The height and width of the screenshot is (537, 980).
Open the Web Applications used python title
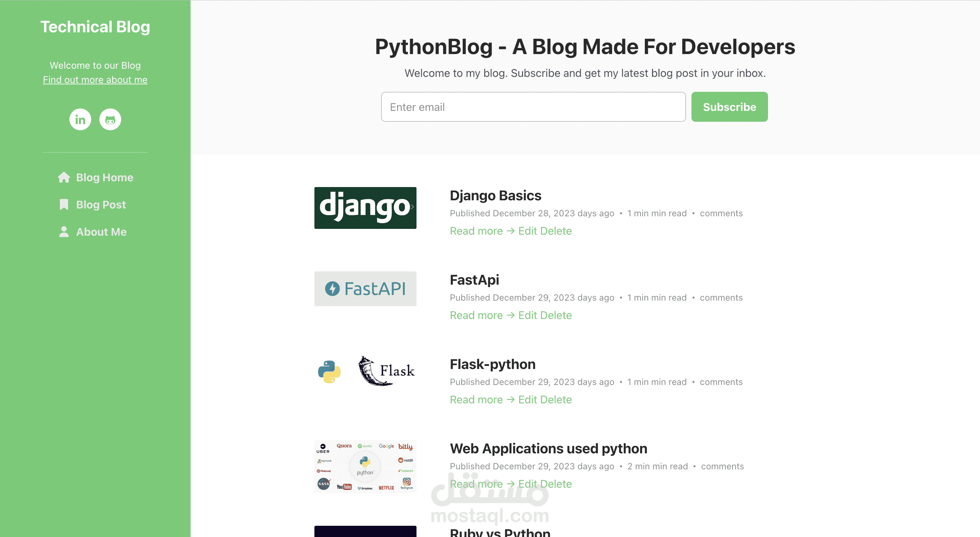tap(549, 449)
